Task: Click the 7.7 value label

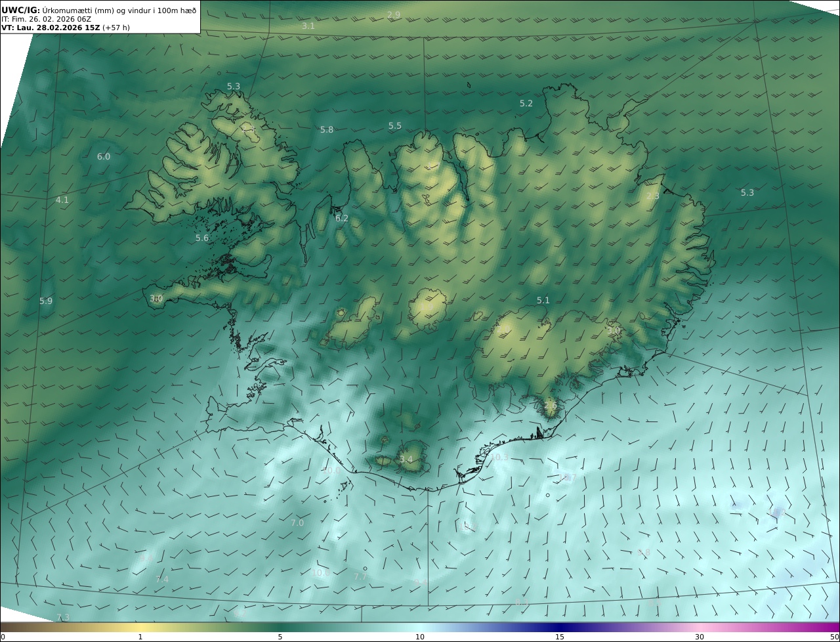Action: [x=360, y=577]
